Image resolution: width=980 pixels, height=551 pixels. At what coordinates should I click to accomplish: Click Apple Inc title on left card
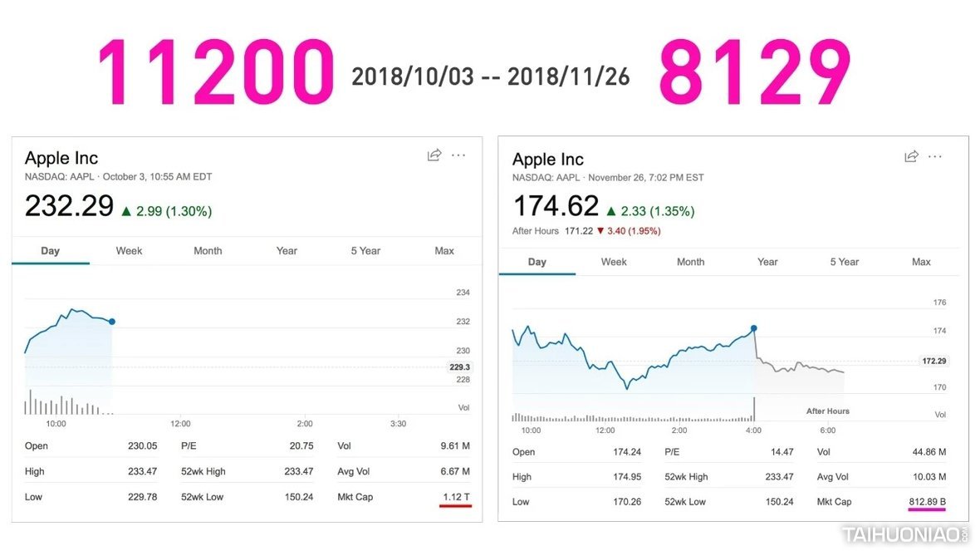pyautogui.click(x=61, y=158)
